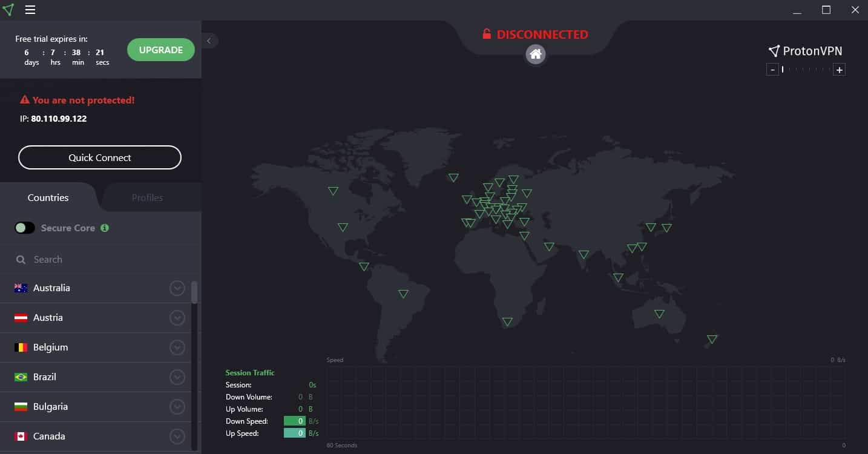868x454 pixels.
Task: Click the Canada flag icon
Action: pyautogui.click(x=21, y=436)
